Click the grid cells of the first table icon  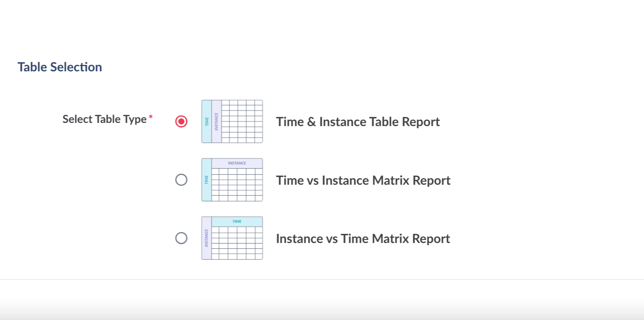pos(242,122)
